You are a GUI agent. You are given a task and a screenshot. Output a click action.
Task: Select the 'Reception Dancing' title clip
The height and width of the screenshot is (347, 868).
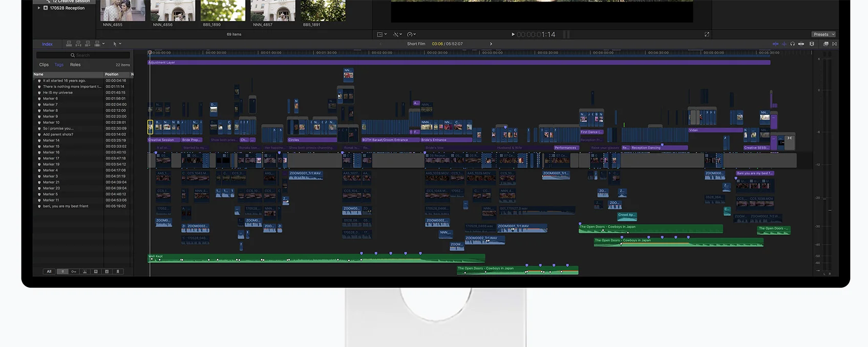(x=659, y=148)
